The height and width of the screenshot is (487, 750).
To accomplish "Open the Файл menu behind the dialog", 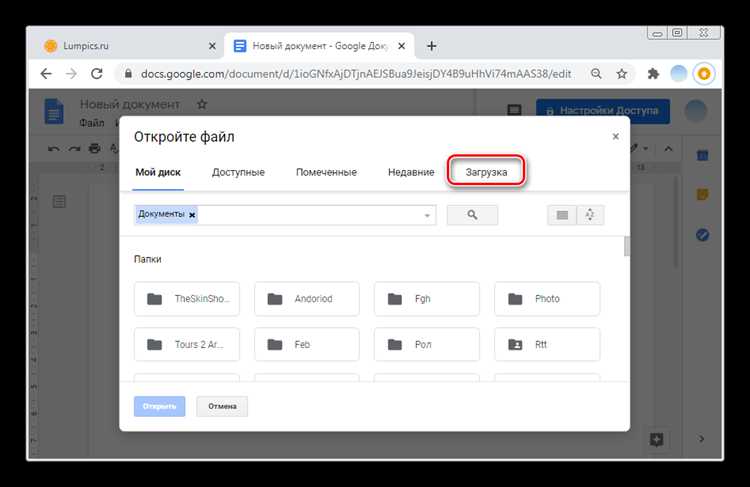I will tap(92, 123).
